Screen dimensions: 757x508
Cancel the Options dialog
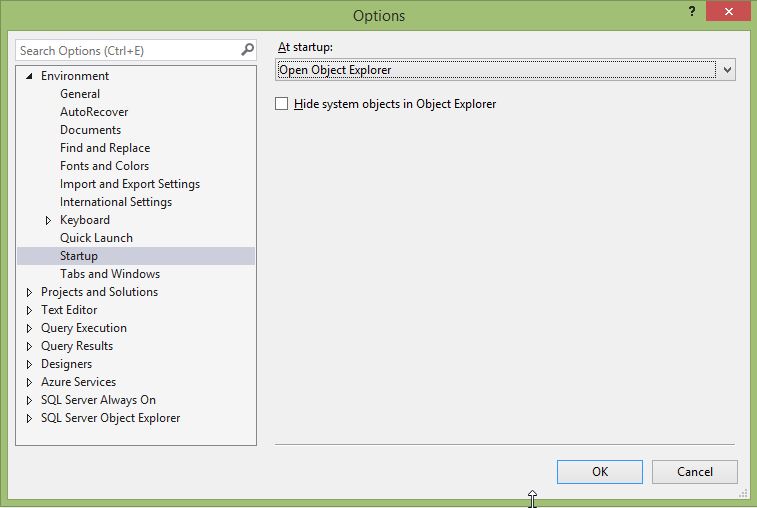point(694,472)
